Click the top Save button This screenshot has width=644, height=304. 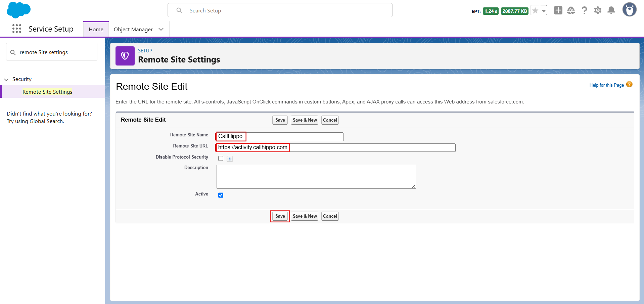(x=280, y=120)
